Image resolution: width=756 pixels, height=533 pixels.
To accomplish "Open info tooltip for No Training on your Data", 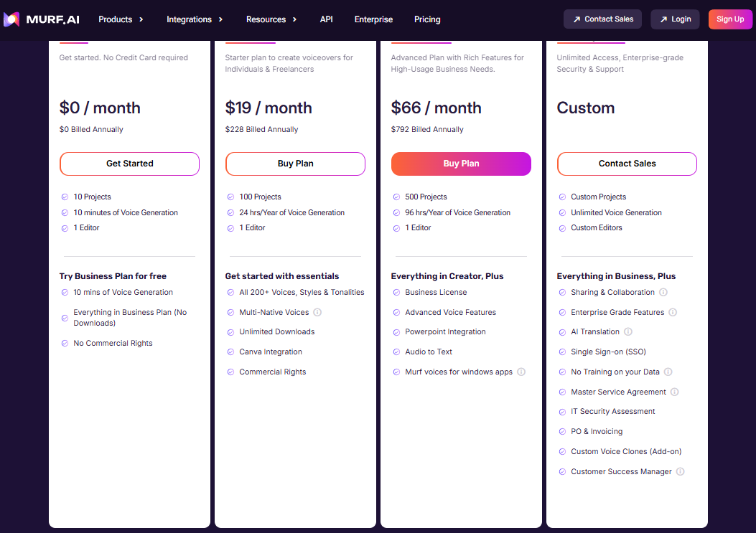I will coord(668,372).
